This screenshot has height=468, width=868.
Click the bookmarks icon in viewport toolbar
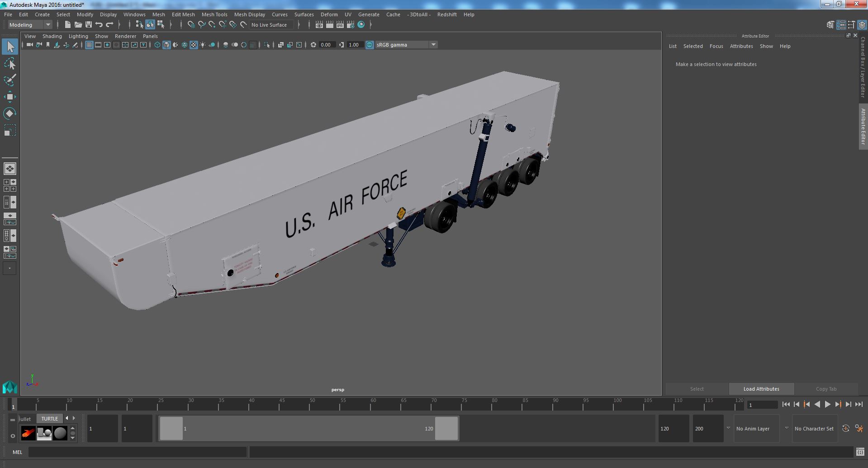pyautogui.click(x=47, y=45)
